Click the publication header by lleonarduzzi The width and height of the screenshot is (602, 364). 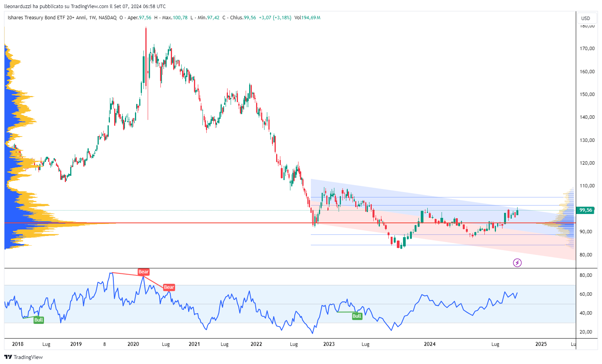click(85, 6)
